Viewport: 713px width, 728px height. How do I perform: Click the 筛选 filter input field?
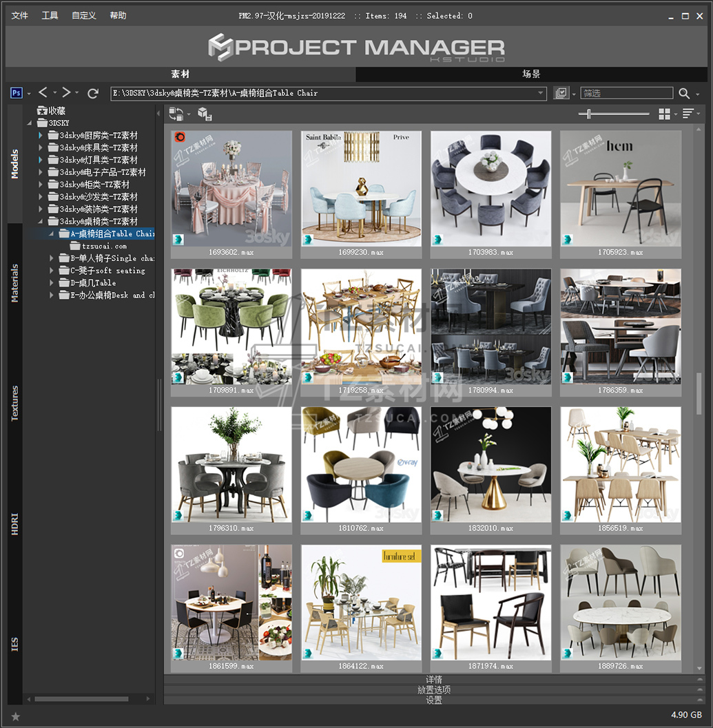tap(627, 93)
